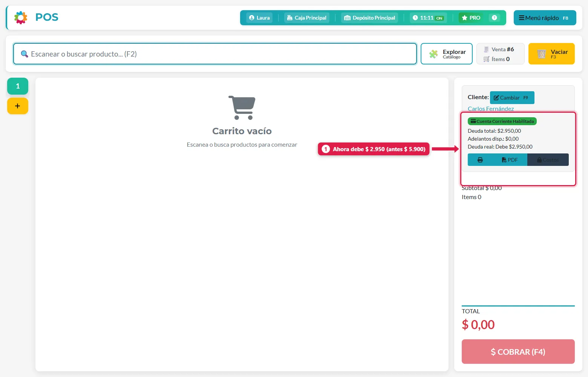Click the locked Costos button

[548, 160]
